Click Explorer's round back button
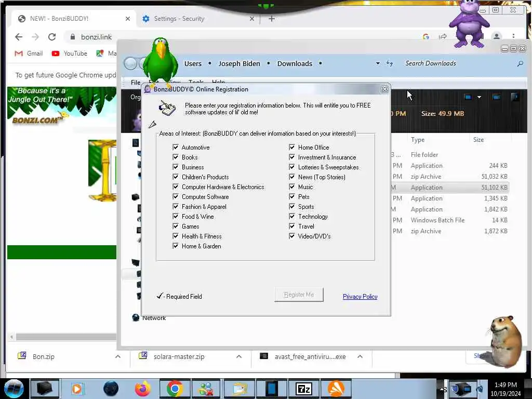The height and width of the screenshot is (399, 532). tap(130, 63)
